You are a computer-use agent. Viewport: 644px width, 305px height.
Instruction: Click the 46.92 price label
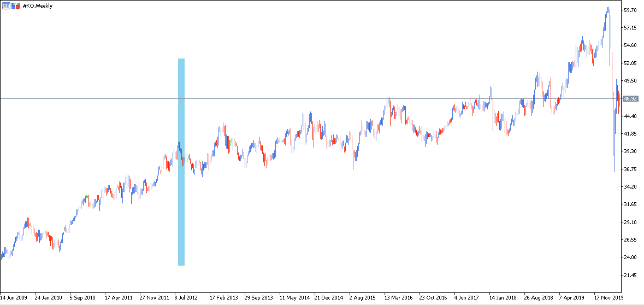[x=630, y=98]
